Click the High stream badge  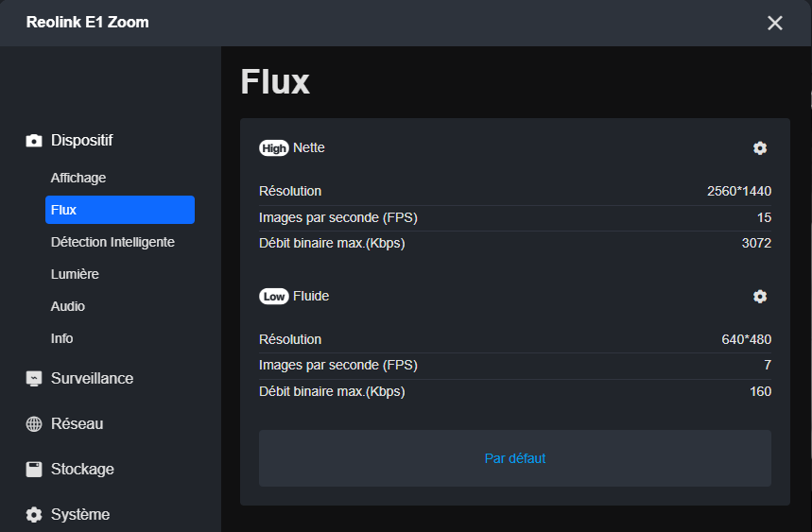[x=274, y=148]
